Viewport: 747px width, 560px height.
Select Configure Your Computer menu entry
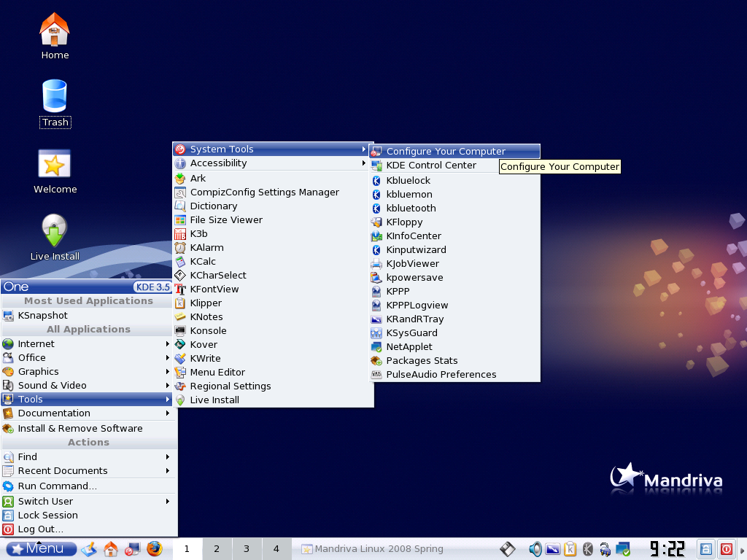click(x=446, y=152)
